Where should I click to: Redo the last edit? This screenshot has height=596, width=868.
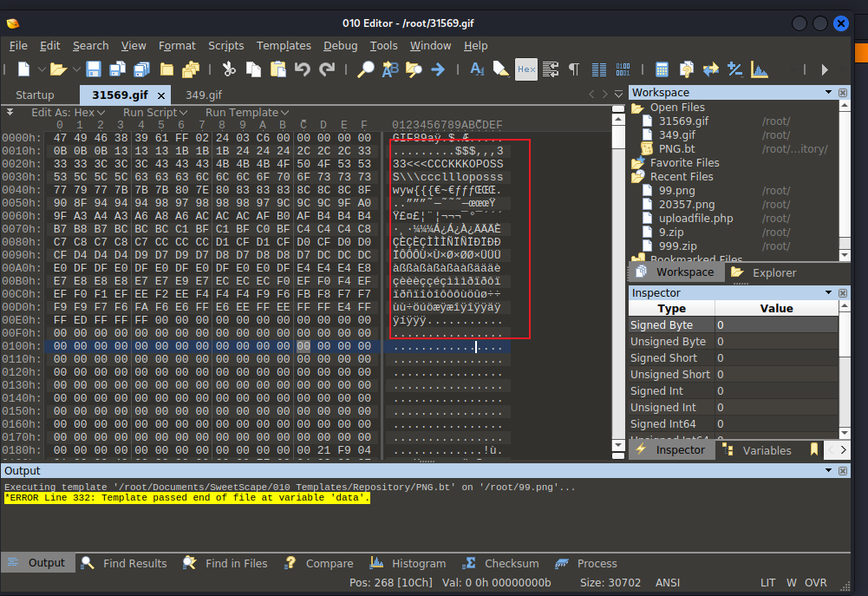click(327, 69)
